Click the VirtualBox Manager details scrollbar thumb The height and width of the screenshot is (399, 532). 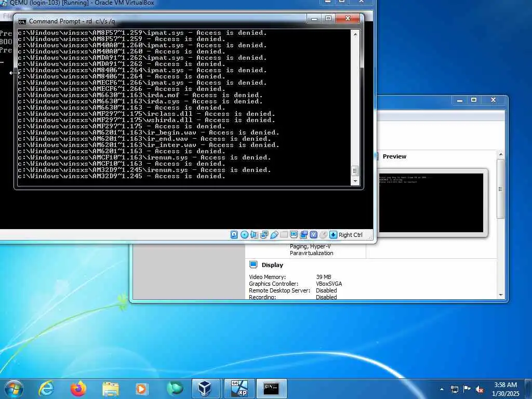(501, 189)
